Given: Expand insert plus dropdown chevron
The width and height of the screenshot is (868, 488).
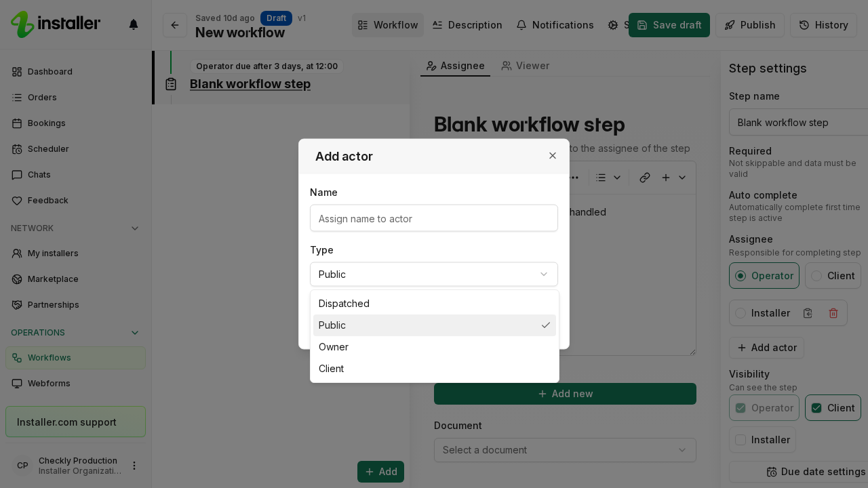Looking at the screenshot, I should pyautogui.click(x=682, y=178).
